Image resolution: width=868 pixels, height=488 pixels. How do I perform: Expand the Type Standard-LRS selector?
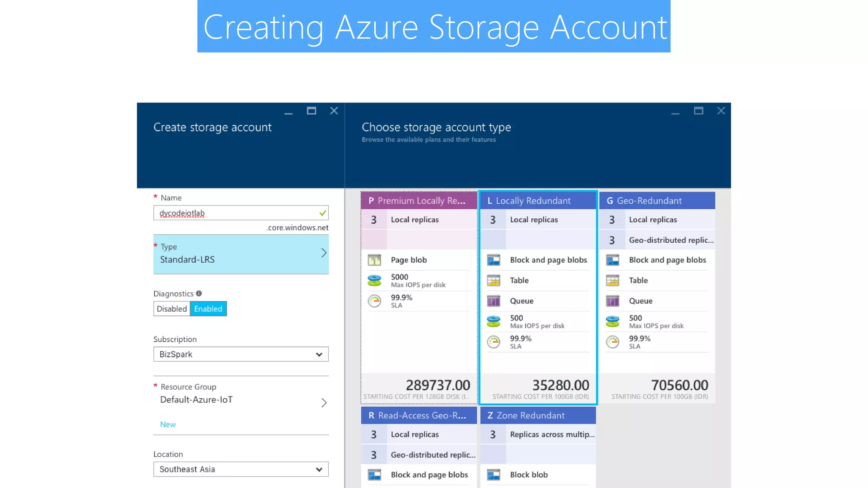[241, 254]
